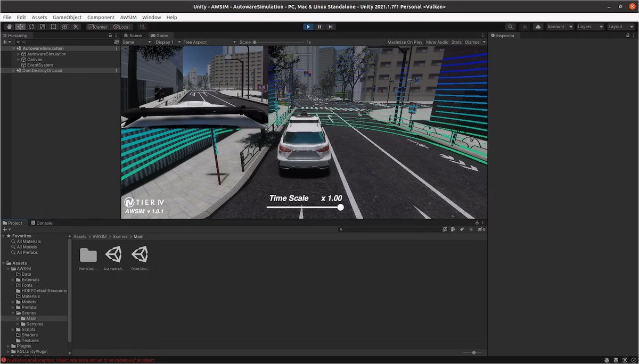This screenshot has width=639, height=364.
Task: Open the AWSIM menu
Action: (x=128, y=17)
